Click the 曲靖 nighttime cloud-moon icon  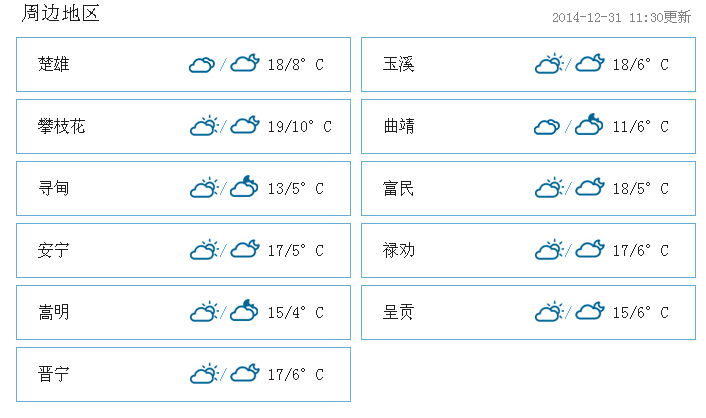click(589, 124)
